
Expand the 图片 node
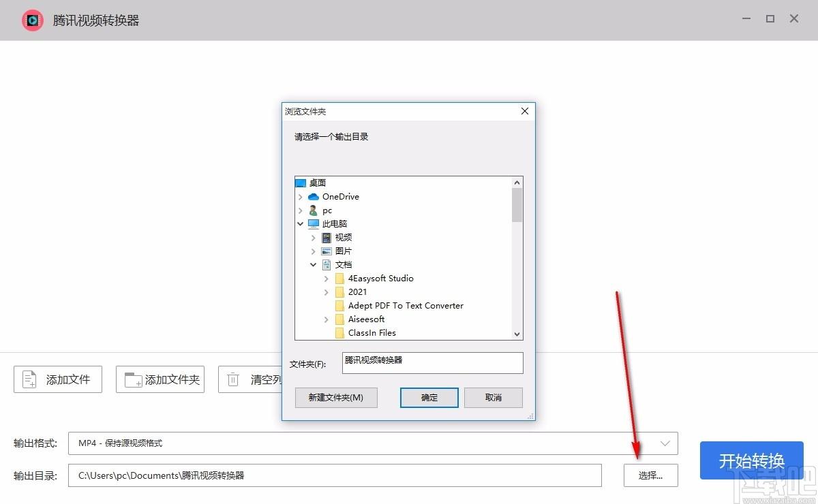(x=314, y=251)
